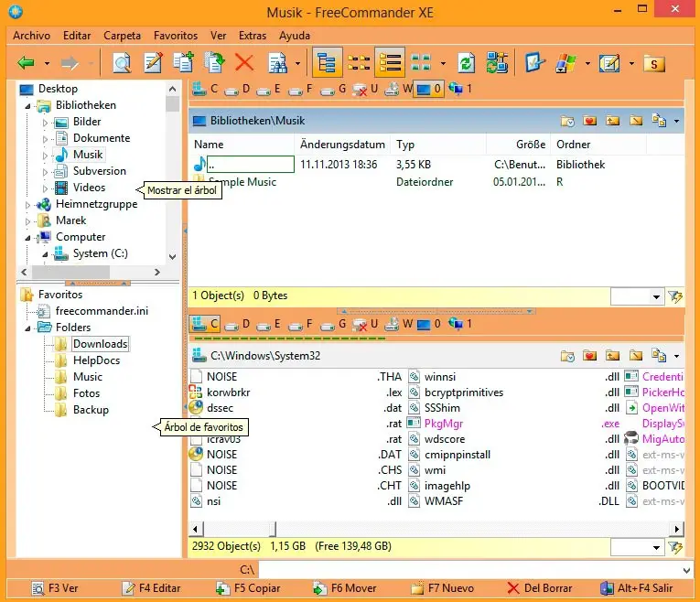This screenshot has height=602, width=700.
Task: Click the S button at toolbar end
Action: [x=653, y=63]
